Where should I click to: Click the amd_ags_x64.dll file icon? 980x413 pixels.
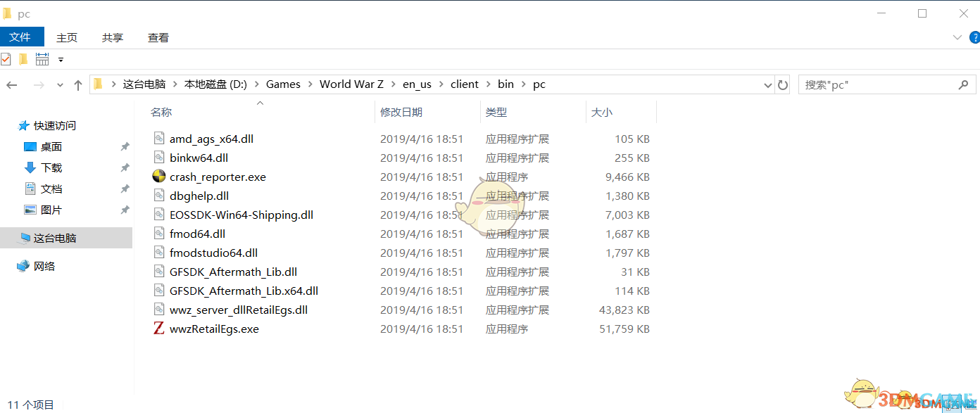[159, 139]
